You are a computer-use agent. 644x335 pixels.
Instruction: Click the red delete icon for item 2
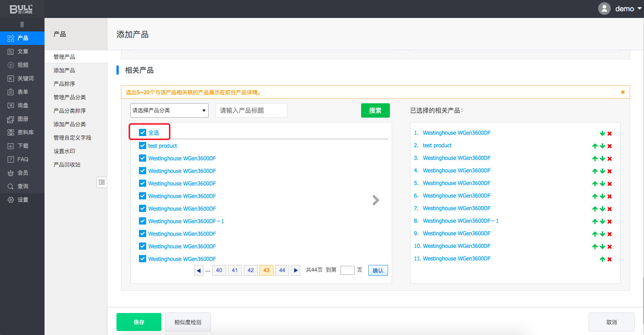pos(609,146)
